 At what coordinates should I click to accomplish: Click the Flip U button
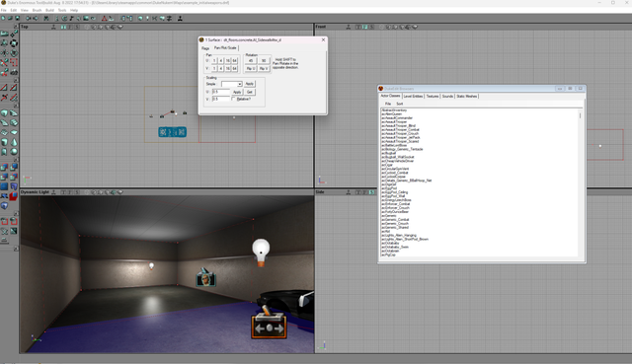coord(251,68)
